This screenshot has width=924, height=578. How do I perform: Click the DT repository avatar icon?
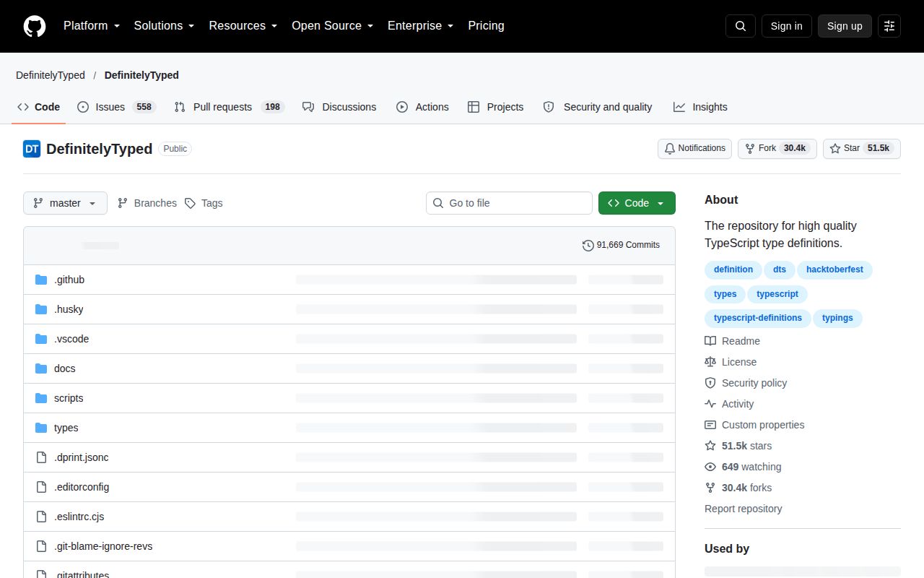point(32,149)
